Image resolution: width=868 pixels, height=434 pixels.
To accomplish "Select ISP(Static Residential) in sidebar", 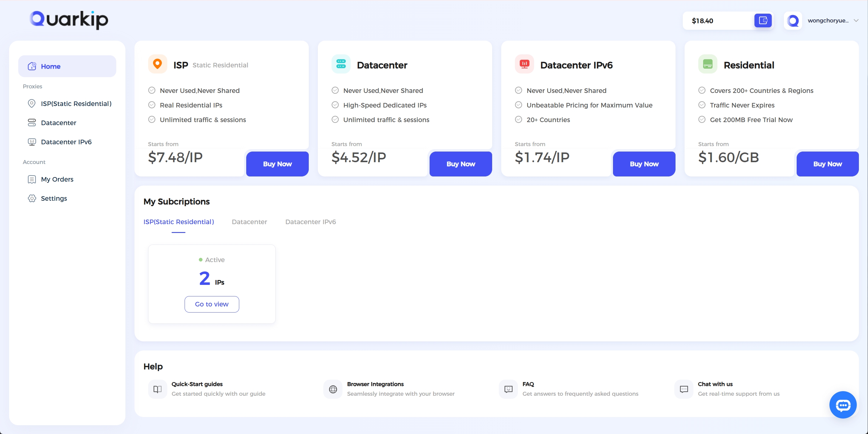I will tap(76, 104).
